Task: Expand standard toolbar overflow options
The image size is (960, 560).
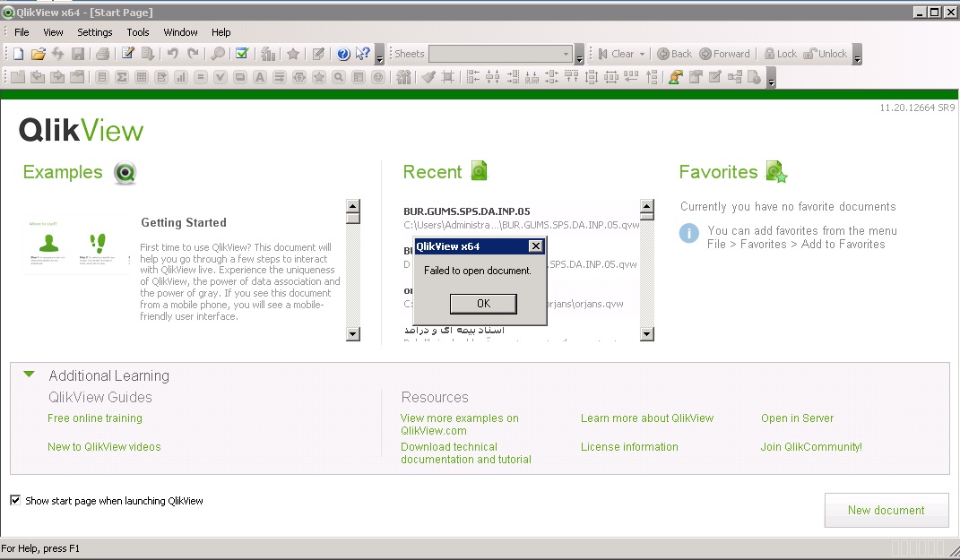Action: click(x=379, y=55)
